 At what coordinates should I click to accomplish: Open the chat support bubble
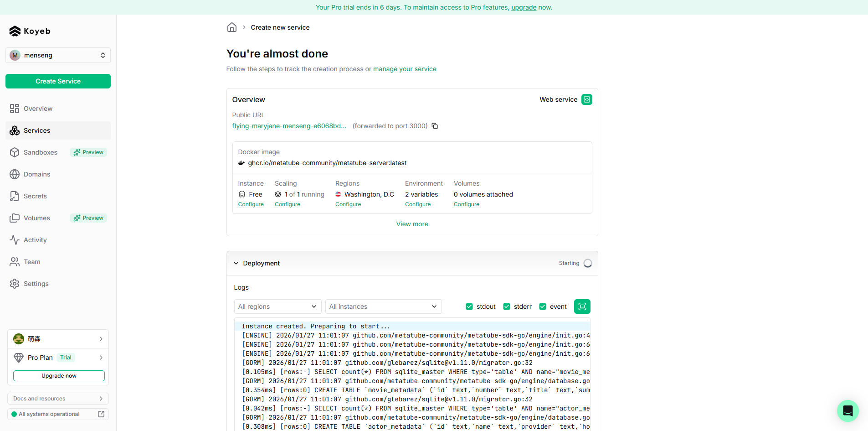point(847,410)
